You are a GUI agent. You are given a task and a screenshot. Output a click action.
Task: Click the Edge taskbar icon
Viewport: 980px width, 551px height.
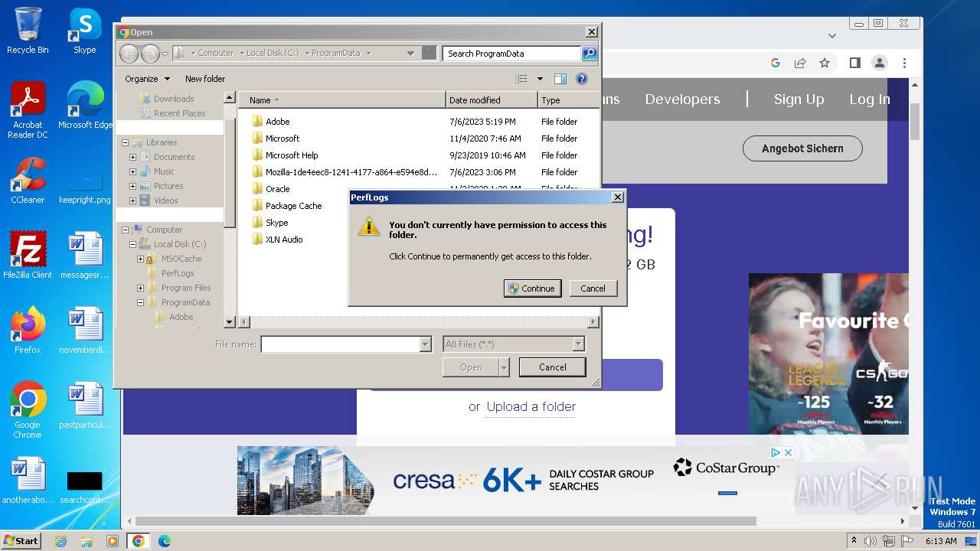(x=164, y=541)
